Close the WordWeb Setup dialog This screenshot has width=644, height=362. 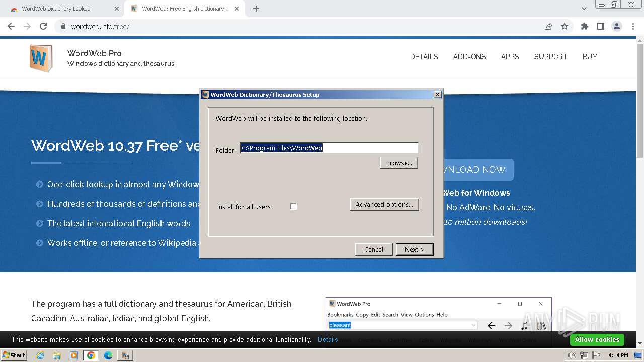click(437, 94)
